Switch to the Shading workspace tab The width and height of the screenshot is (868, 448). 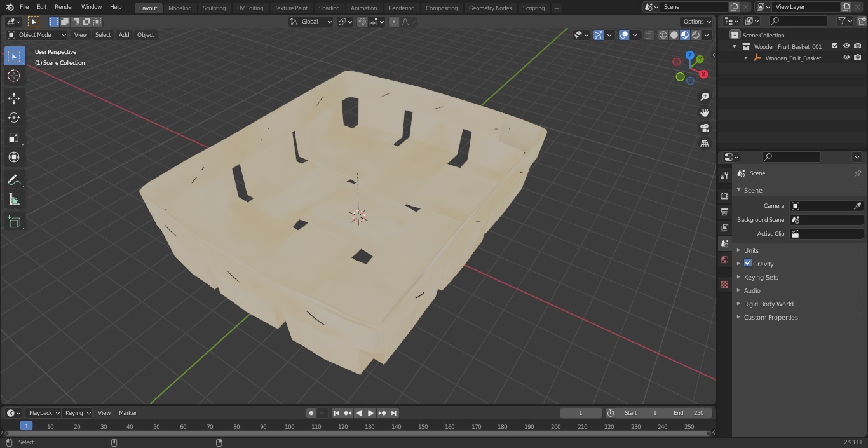click(329, 8)
